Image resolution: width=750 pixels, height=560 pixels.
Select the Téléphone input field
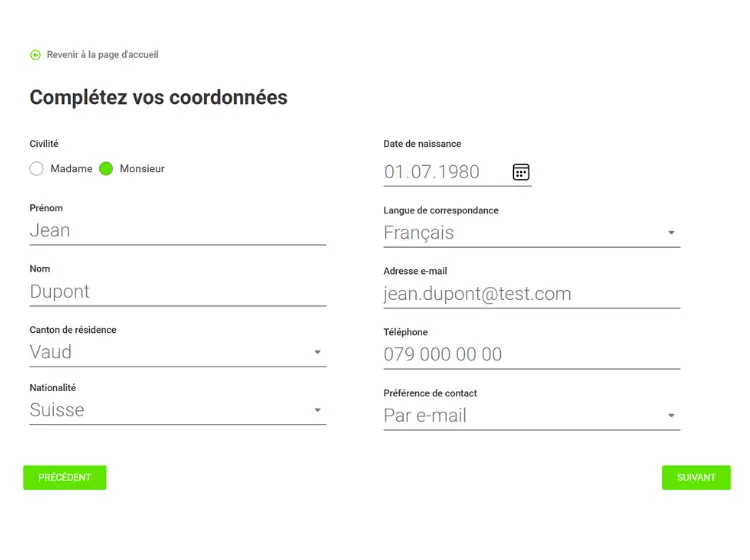coord(531,354)
